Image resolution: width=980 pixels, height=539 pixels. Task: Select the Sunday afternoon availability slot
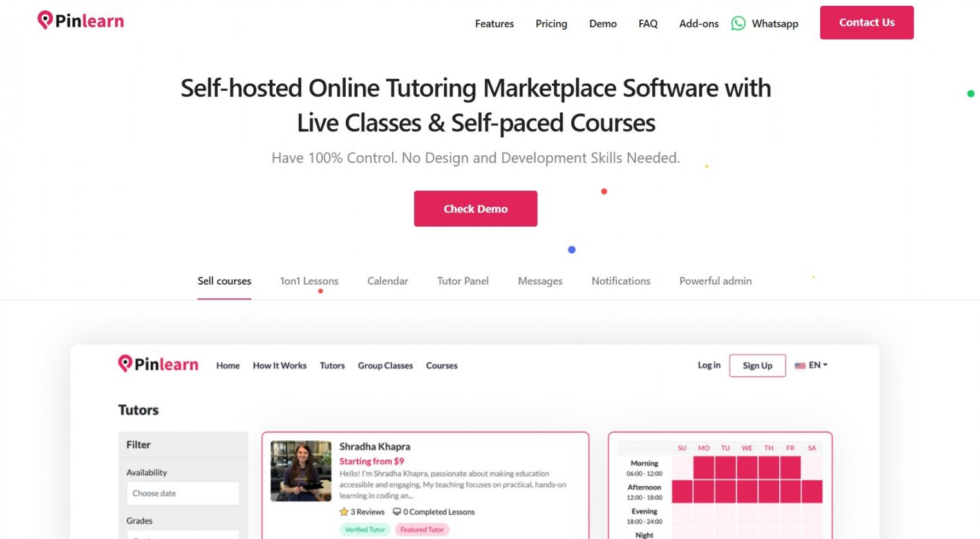tap(682, 491)
